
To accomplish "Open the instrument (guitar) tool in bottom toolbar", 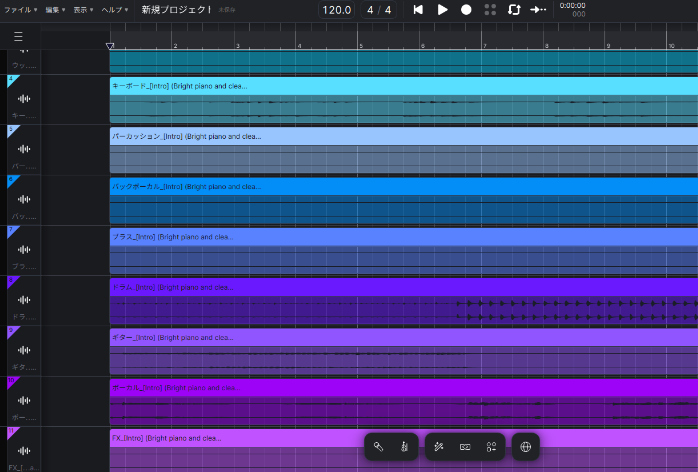I will pos(403,446).
